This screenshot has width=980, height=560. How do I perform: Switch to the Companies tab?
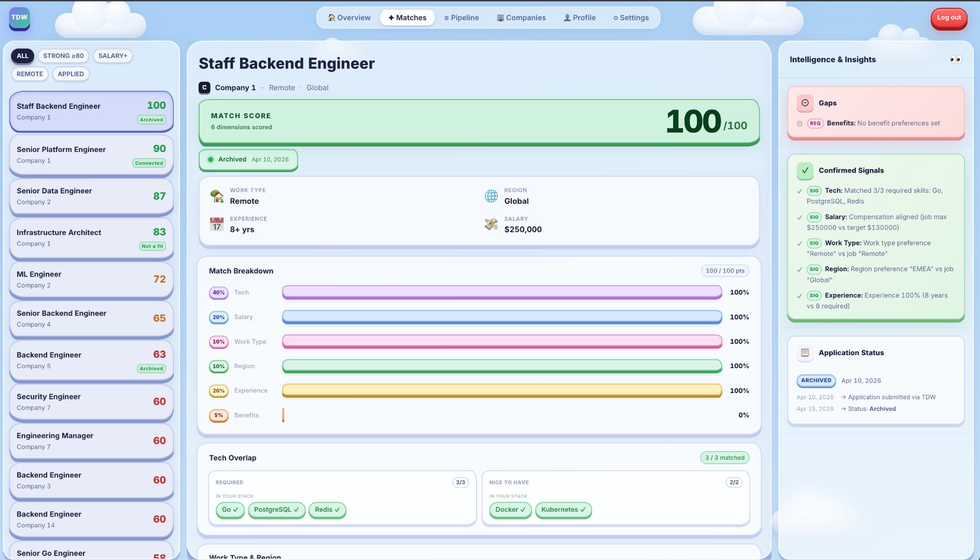click(521, 18)
